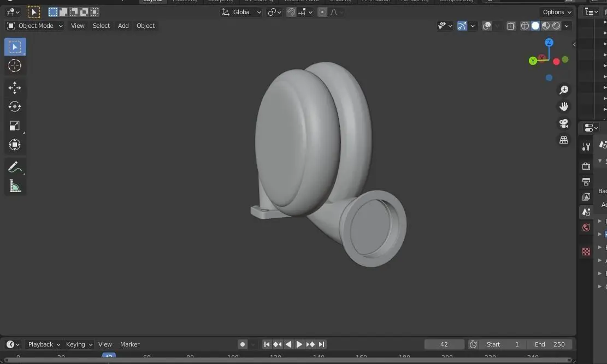The image size is (607, 364).
Task: Play animation forward
Action: coord(299,344)
